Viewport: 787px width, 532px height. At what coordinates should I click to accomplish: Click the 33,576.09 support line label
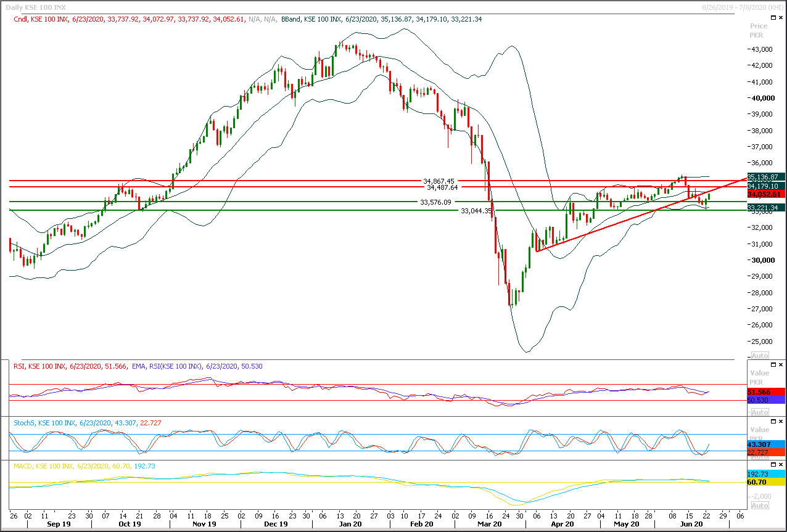click(435, 202)
